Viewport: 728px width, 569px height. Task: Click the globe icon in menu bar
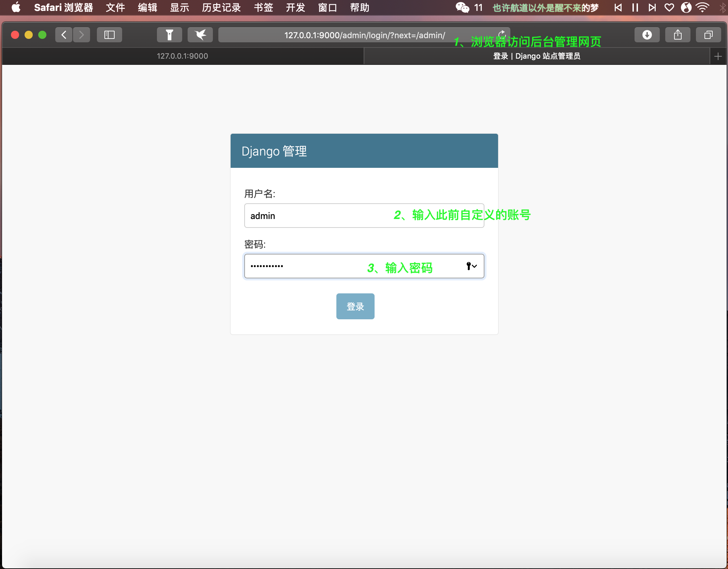pyautogui.click(x=686, y=8)
